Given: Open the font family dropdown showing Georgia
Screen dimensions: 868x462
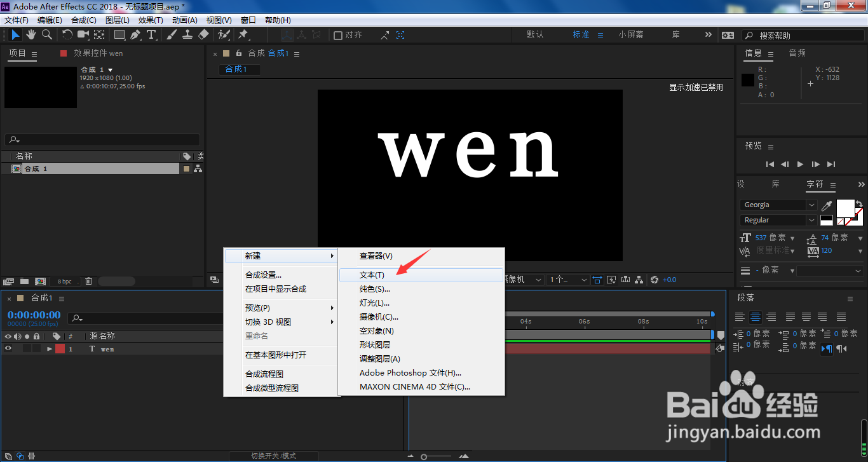Looking at the screenshot, I should click(x=811, y=205).
